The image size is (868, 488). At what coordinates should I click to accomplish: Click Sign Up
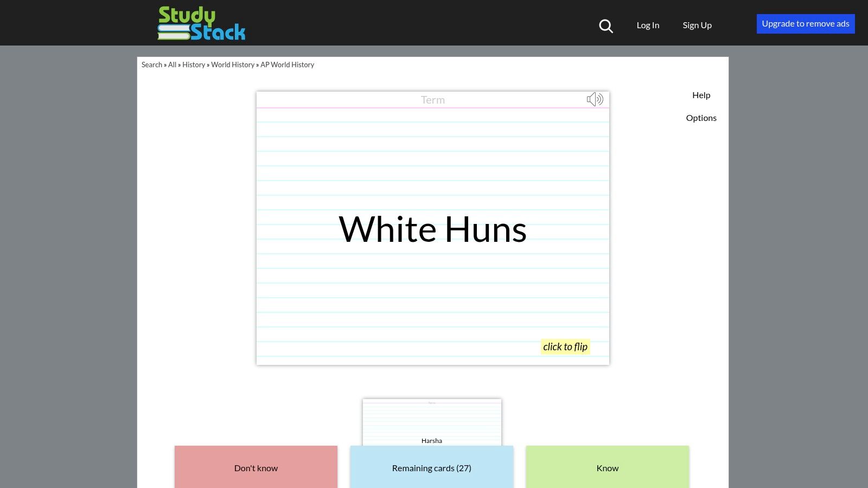pyautogui.click(x=697, y=25)
